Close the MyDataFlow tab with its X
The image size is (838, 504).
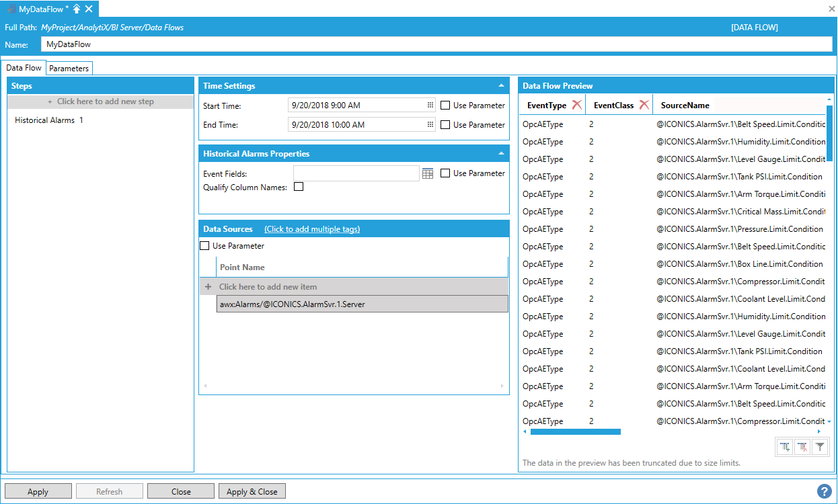89,9
